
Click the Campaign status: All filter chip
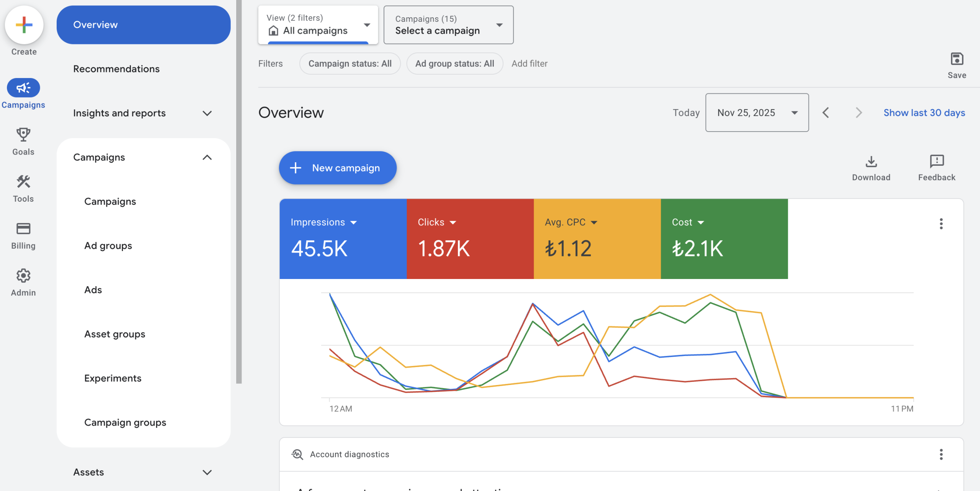350,64
